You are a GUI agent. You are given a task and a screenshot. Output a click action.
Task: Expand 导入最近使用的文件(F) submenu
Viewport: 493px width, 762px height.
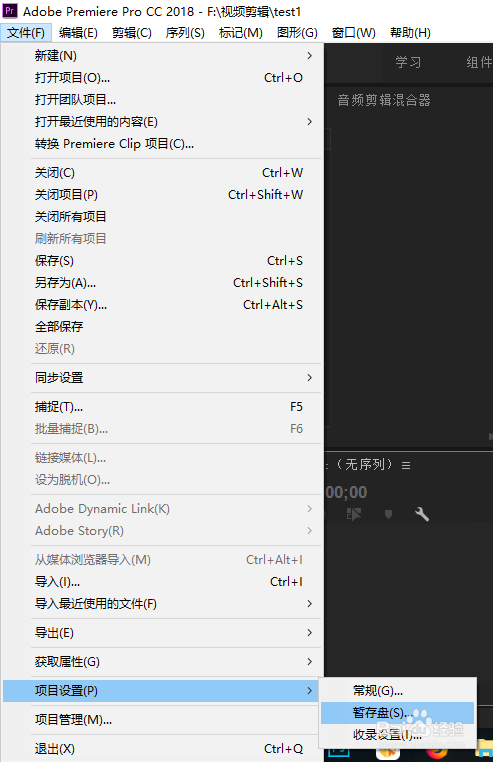tap(163, 604)
